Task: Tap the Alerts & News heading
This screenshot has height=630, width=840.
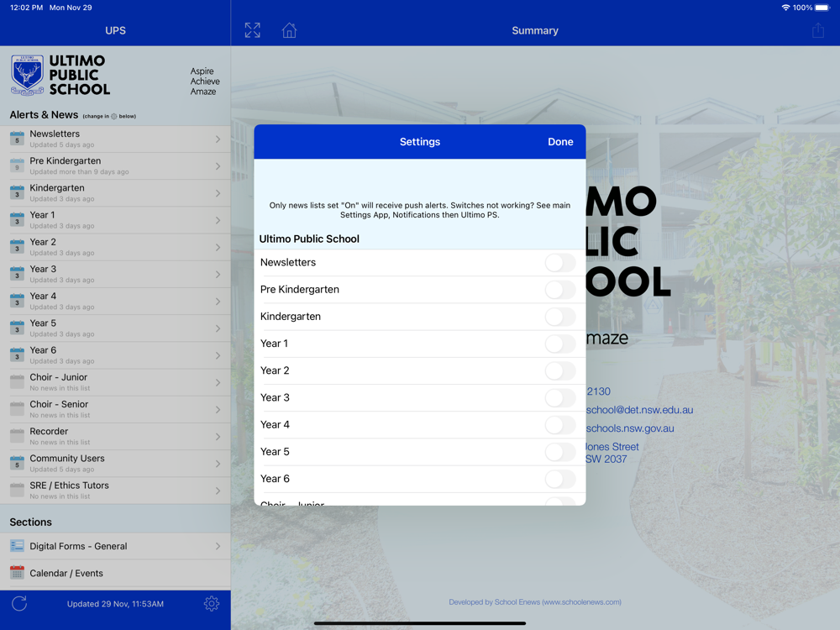Action: [x=44, y=114]
